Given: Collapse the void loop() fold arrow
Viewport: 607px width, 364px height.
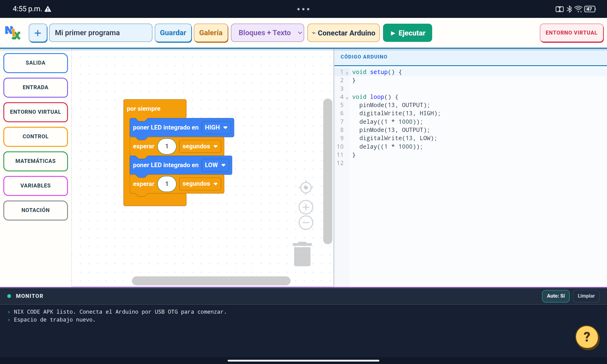Looking at the screenshot, I should pos(347,98).
